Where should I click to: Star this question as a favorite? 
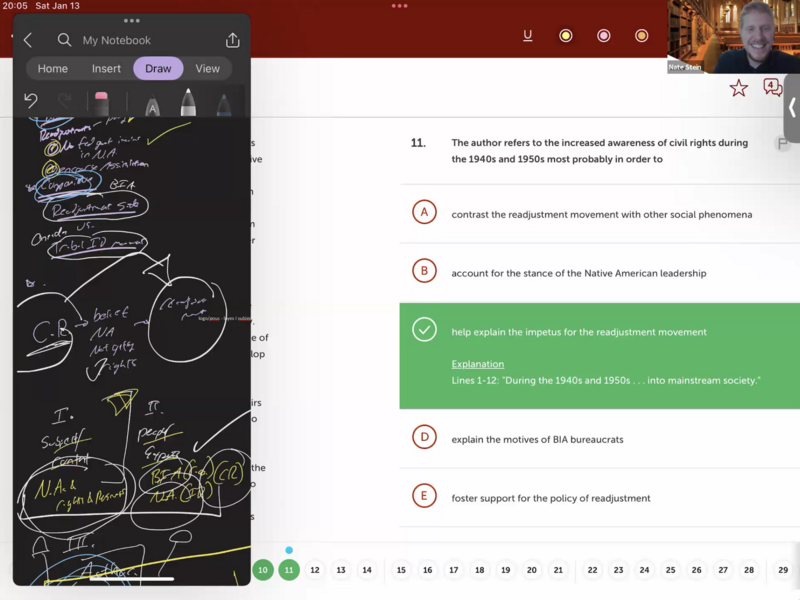738,89
